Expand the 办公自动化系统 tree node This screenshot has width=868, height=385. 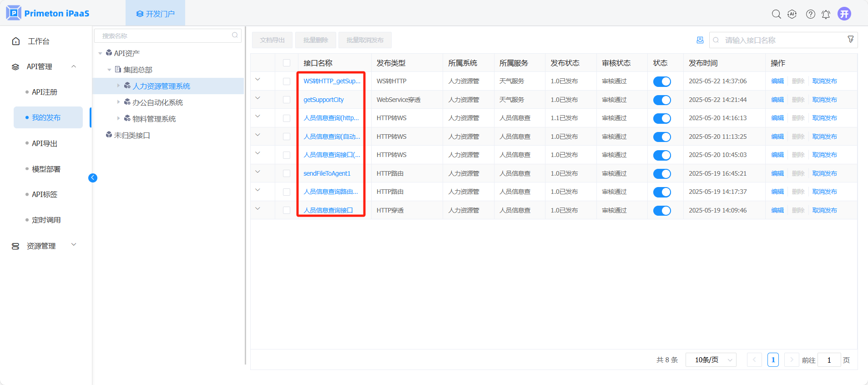coord(119,102)
